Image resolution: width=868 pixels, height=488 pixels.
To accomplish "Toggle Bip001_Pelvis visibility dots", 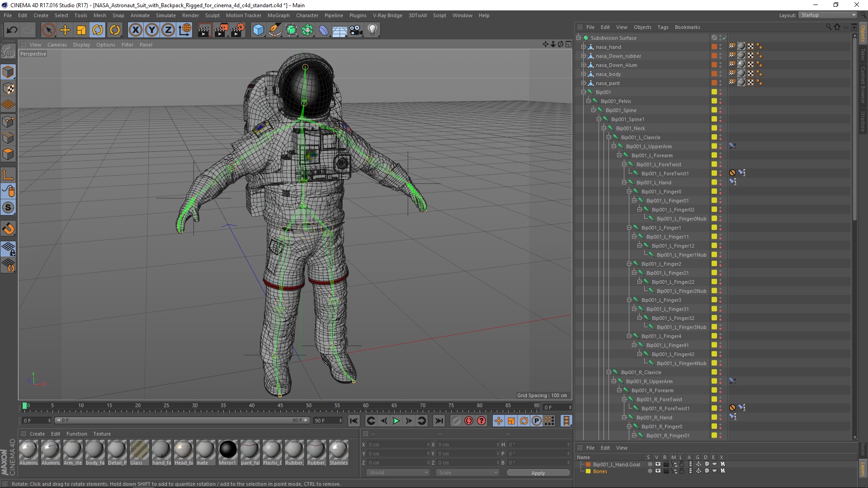I will pos(721,101).
